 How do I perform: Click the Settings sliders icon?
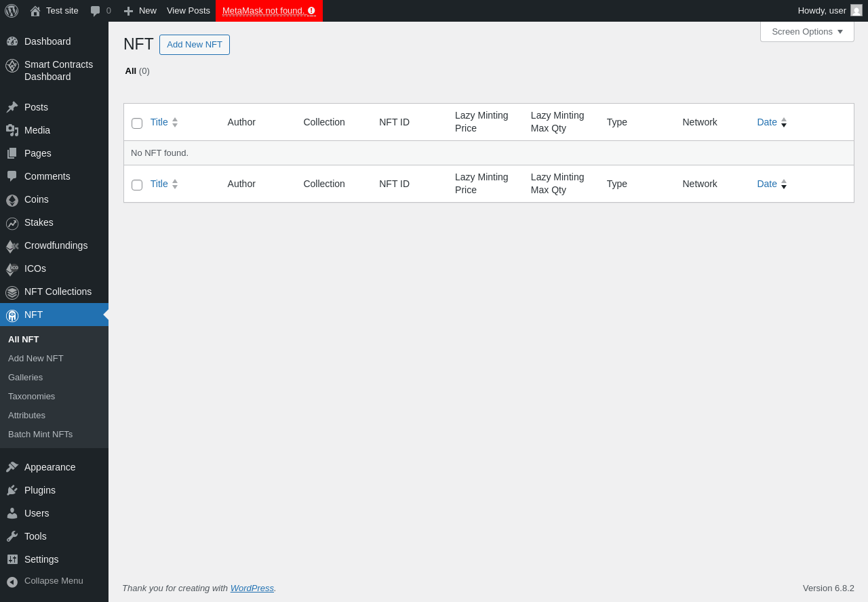pyautogui.click(x=12, y=559)
